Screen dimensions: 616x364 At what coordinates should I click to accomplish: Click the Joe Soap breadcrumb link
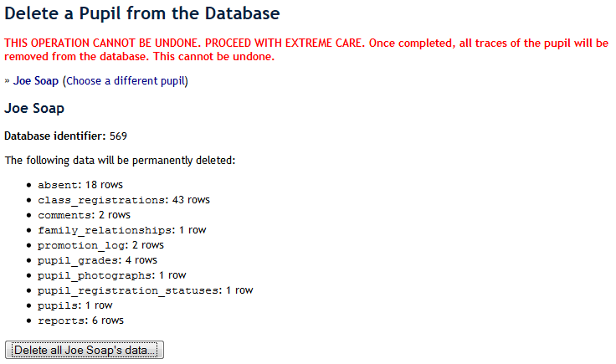pos(36,81)
